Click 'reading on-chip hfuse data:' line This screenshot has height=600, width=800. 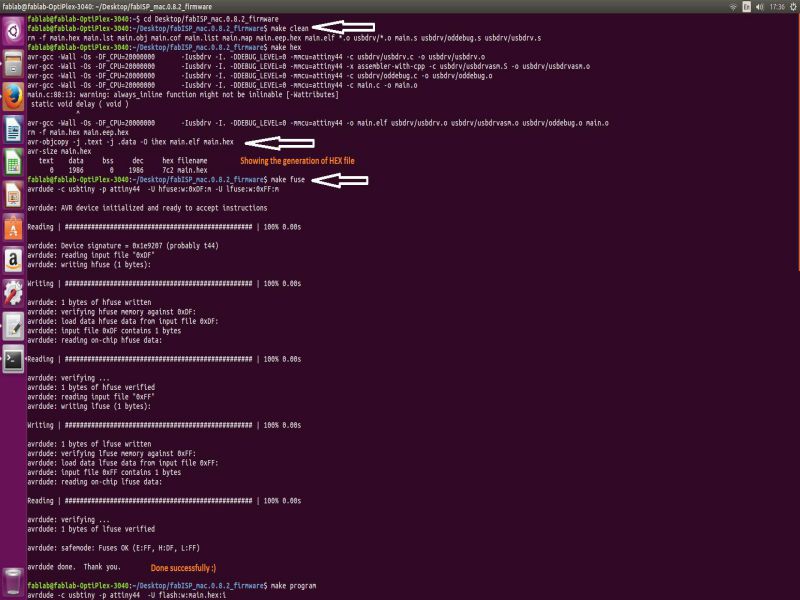[95, 340]
